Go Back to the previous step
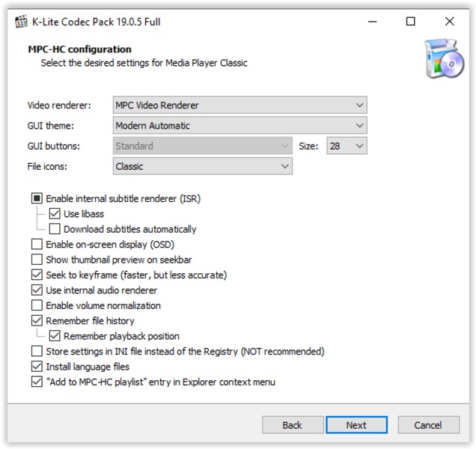 (292, 425)
